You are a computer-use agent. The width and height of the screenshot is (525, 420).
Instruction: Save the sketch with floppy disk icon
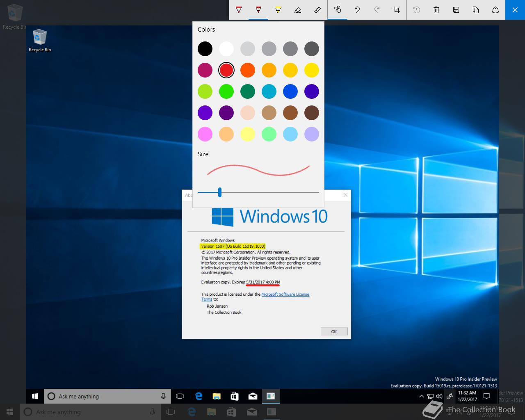456,10
